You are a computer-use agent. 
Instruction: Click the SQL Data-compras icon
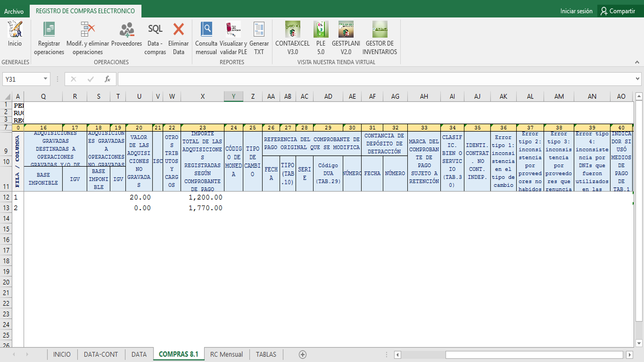(155, 39)
